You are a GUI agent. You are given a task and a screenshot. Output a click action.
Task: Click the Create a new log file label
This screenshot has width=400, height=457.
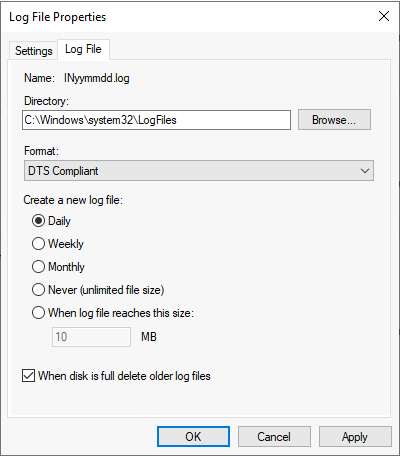coord(73,200)
